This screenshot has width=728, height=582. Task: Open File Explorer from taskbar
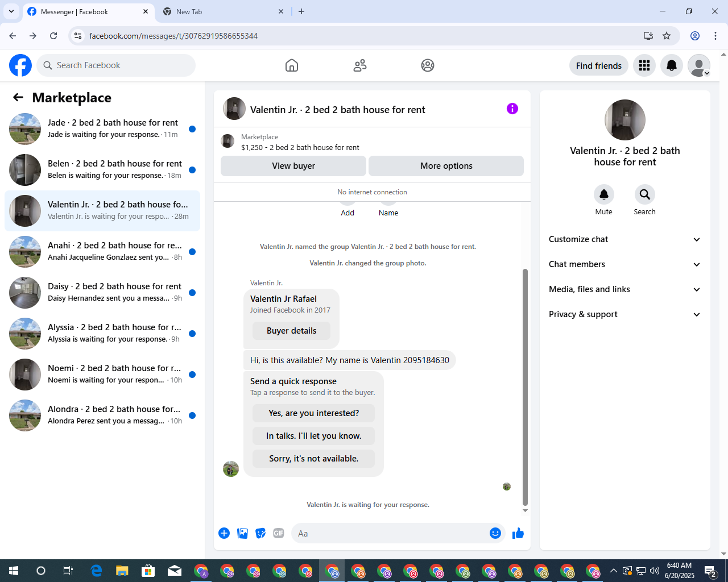pyautogui.click(x=122, y=571)
